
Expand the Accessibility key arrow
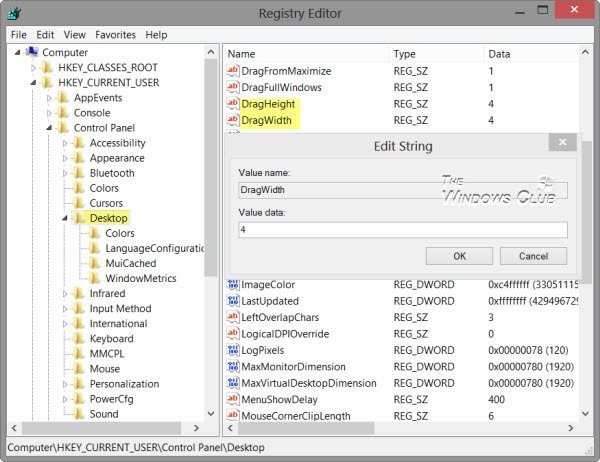[x=65, y=143]
